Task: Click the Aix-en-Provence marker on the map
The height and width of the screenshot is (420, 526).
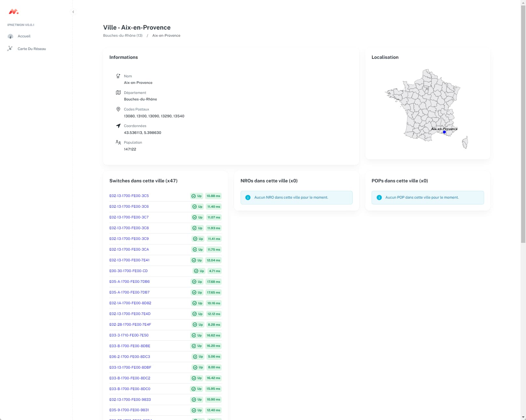Action: (x=444, y=132)
